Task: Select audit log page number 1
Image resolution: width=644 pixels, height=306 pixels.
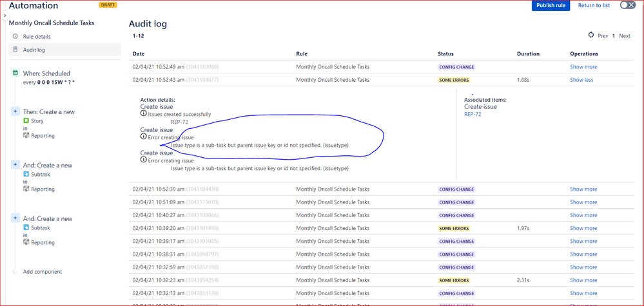Action: pyautogui.click(x=614, y=35)
